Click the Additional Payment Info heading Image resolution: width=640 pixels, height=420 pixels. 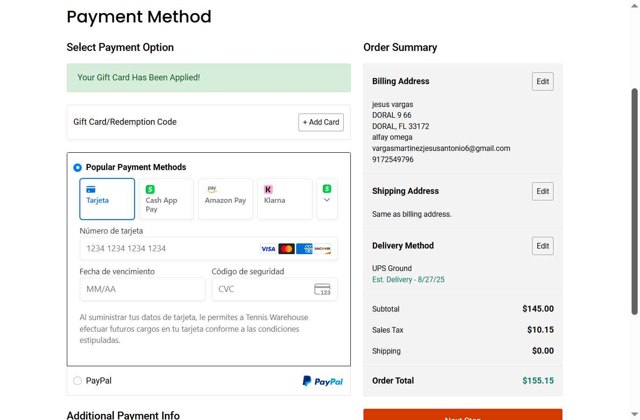point(123,415)
